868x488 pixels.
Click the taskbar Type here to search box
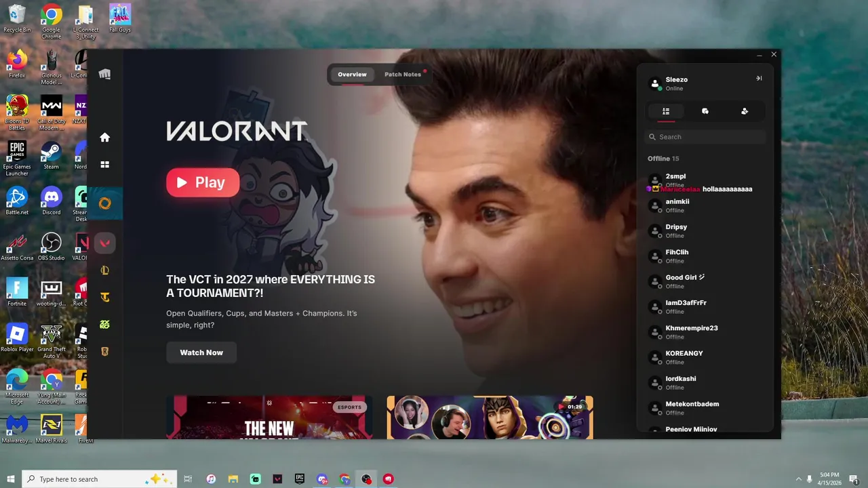point(100,479)
